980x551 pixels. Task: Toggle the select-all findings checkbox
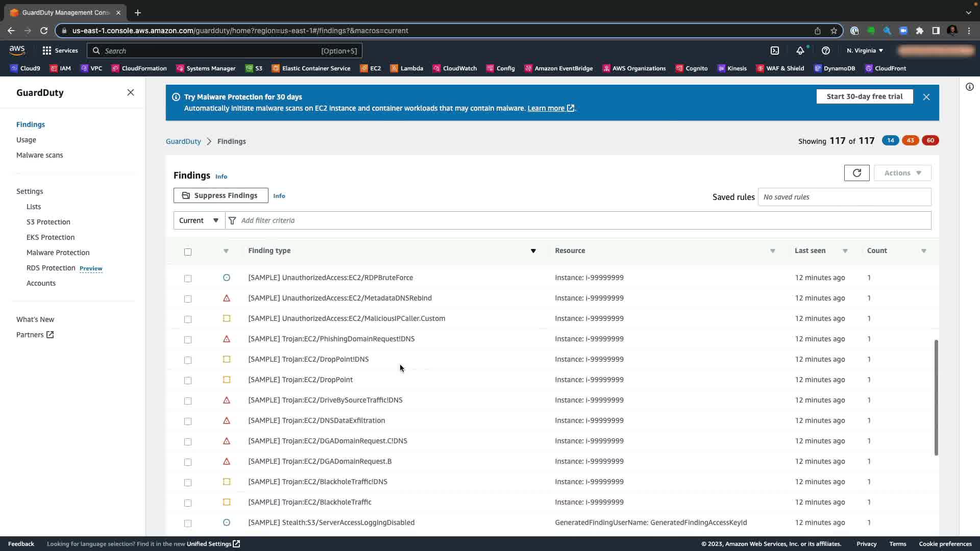(x=188, y=252)
